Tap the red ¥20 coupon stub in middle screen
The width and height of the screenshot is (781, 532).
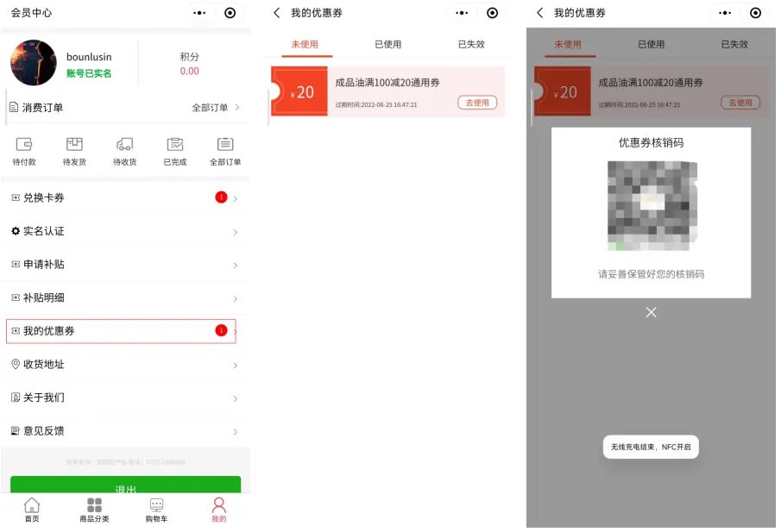tap(299, 91)
